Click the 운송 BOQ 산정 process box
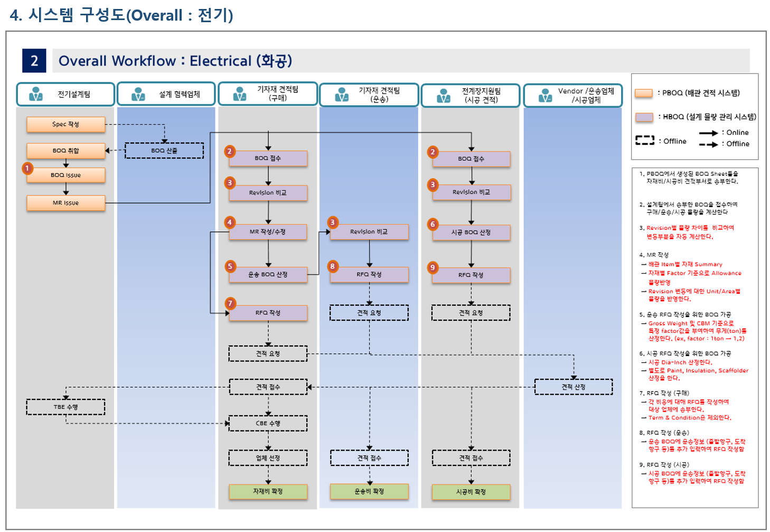The width and height of the screenshot is (770, 532). pyautogui.click(x=268, y=275)
